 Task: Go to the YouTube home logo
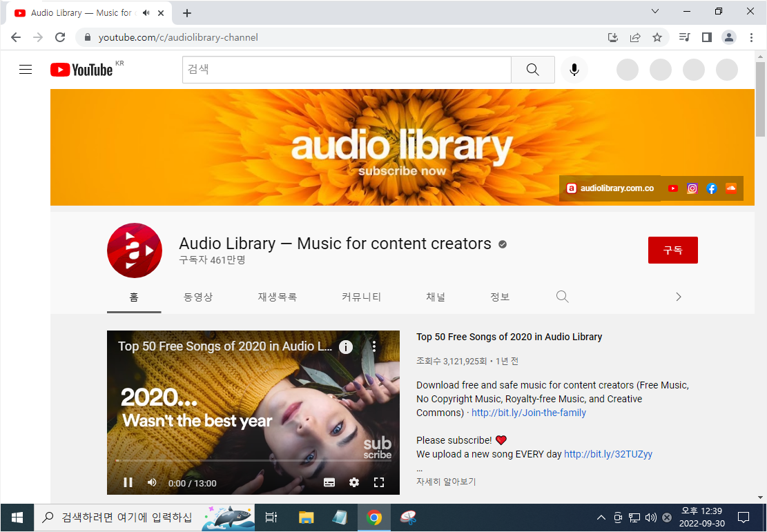(x=81, y=70)
